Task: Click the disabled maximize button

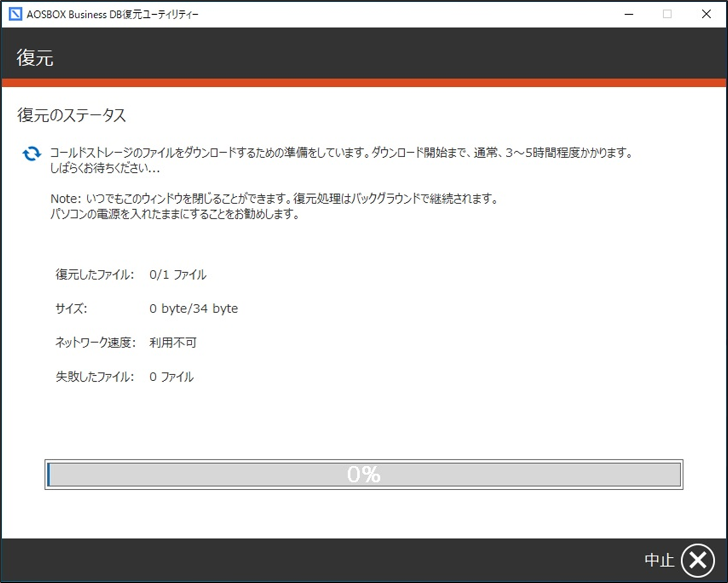Action: [667, 14]
